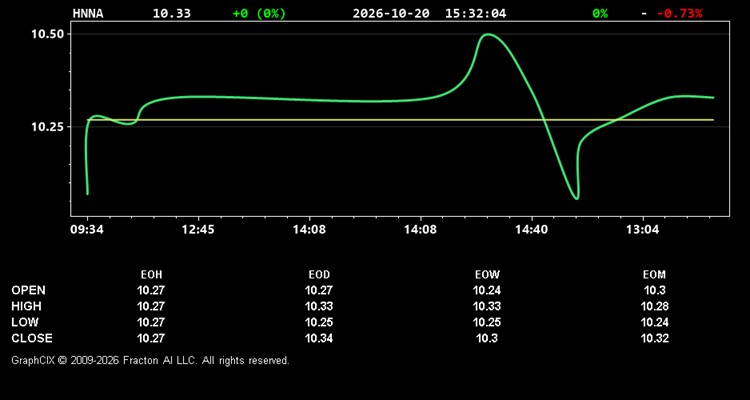Image resolution: width=750 pixels, height=400 pixels.
Task: Click the red -0.73% value
Action: point(679,13)
